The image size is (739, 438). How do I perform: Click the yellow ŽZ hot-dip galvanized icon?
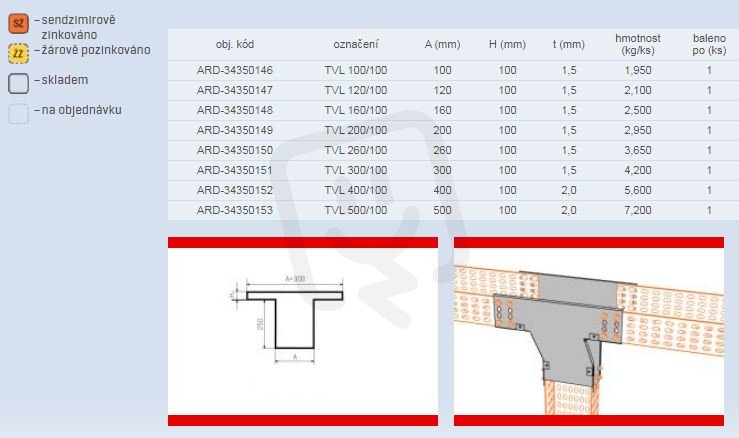click(18, 54)
